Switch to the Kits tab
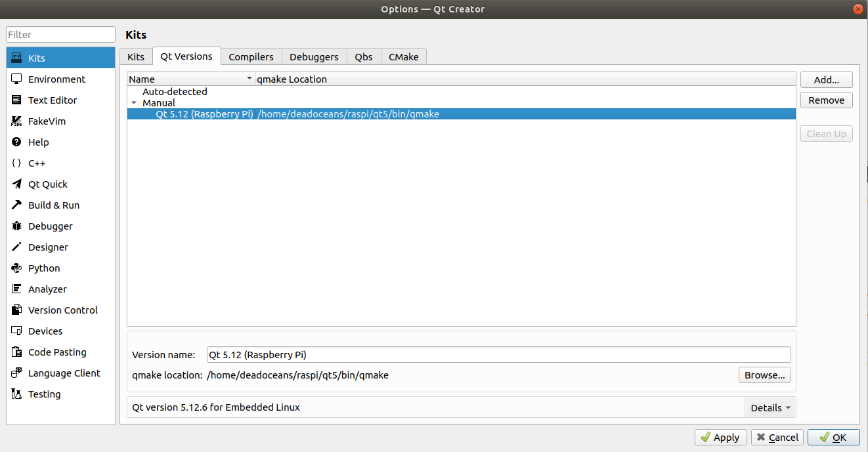This screenshot has width=868, height=452. click(136, 57)
